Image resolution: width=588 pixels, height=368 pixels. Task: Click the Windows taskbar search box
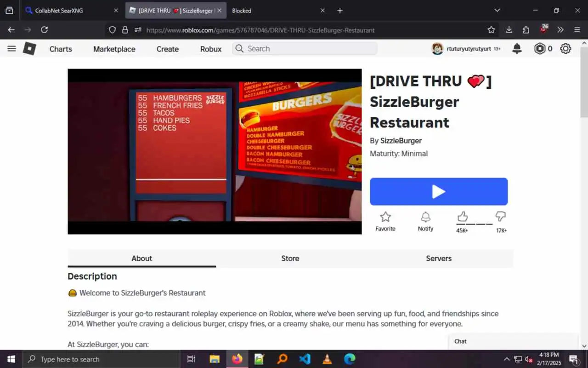click(101, 359)
